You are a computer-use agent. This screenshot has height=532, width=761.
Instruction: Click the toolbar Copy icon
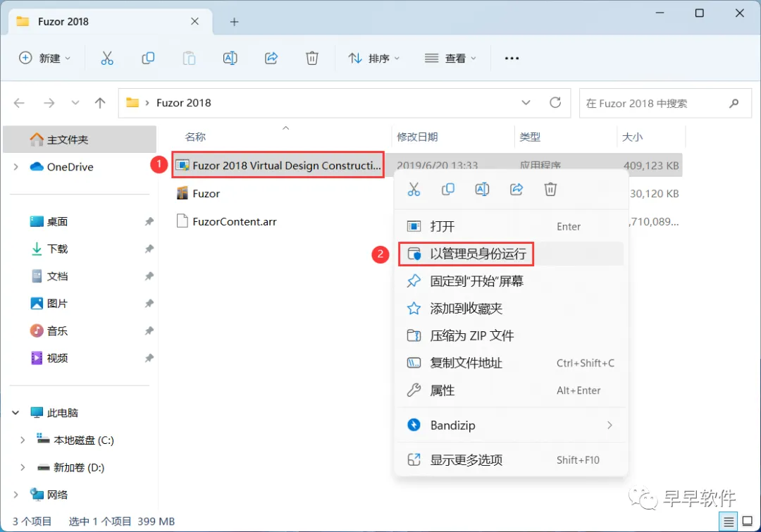click(x=148, y=58)
